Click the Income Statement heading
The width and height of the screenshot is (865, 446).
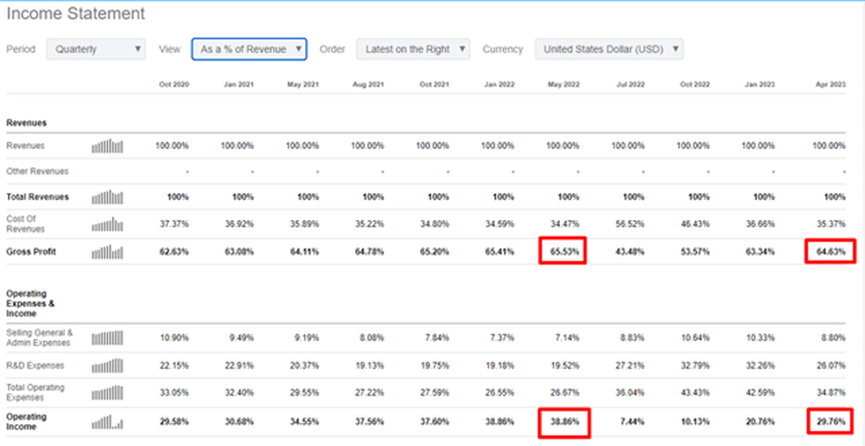(76, 14)
